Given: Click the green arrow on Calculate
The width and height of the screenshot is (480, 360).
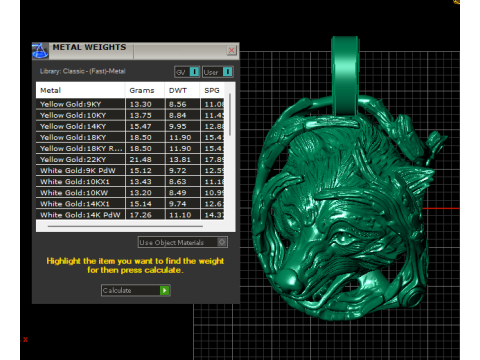Looking at the screenshot, I should click(164, 290).
